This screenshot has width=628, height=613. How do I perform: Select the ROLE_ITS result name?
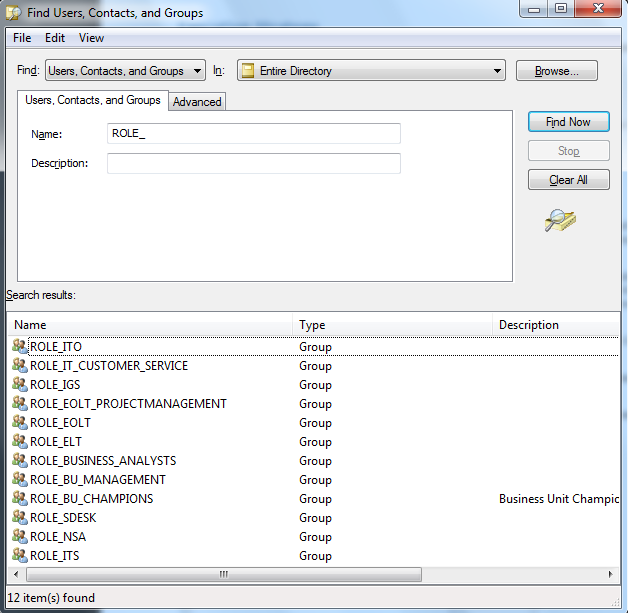[54, 556]
